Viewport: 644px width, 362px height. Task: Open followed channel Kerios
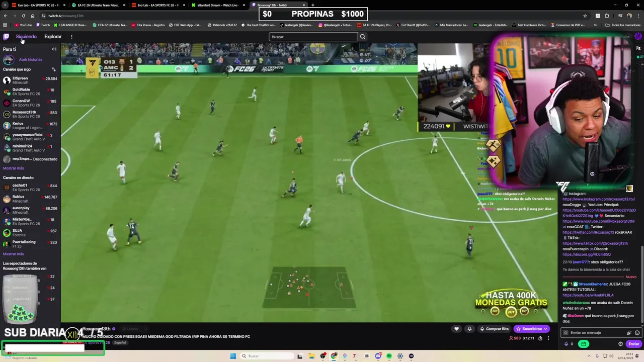tap(30, 126)
